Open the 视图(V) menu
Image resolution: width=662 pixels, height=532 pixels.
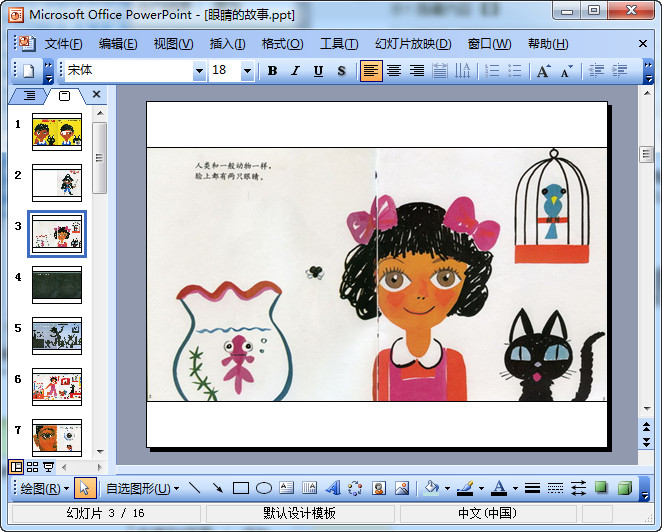click(x=173, y=44)
